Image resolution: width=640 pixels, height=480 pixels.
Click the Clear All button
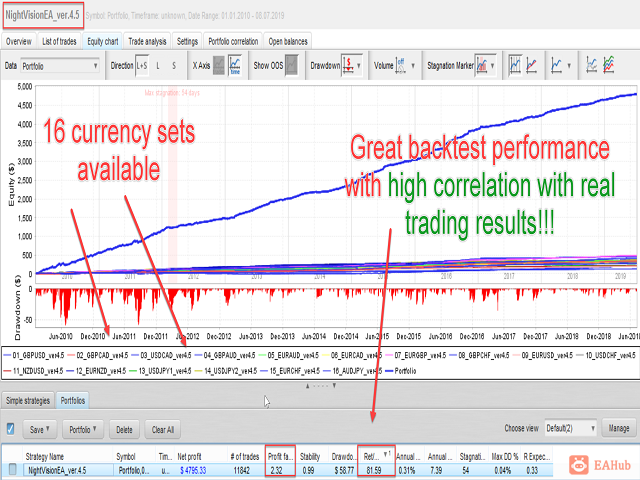click(x=163, y=429)
